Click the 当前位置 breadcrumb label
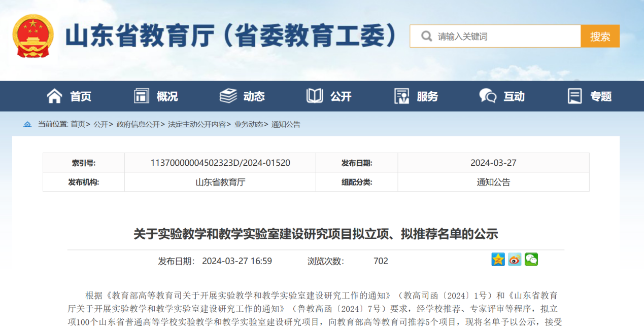This screenshot has width=644, height=331. pos(53,124)
